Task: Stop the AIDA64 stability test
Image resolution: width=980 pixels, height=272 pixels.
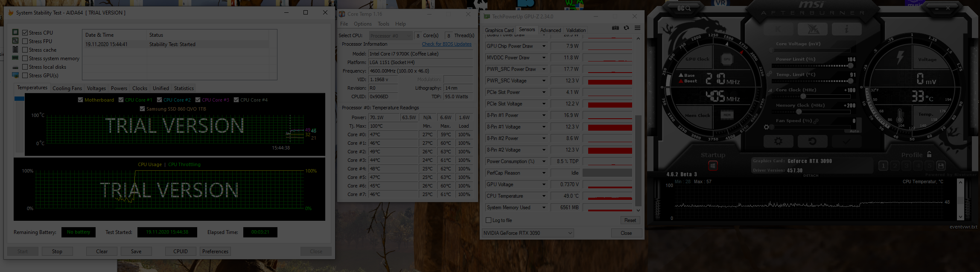Action: tap(57, 252)
